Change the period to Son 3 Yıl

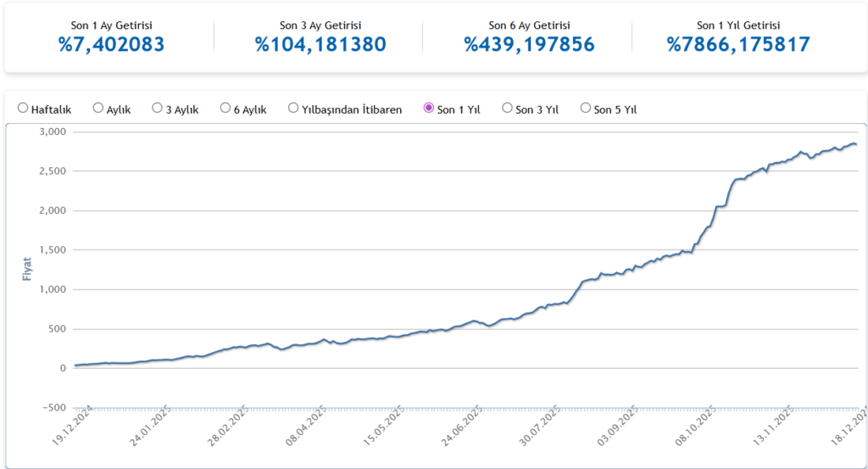pyautogui.click(x=508, y=109)
